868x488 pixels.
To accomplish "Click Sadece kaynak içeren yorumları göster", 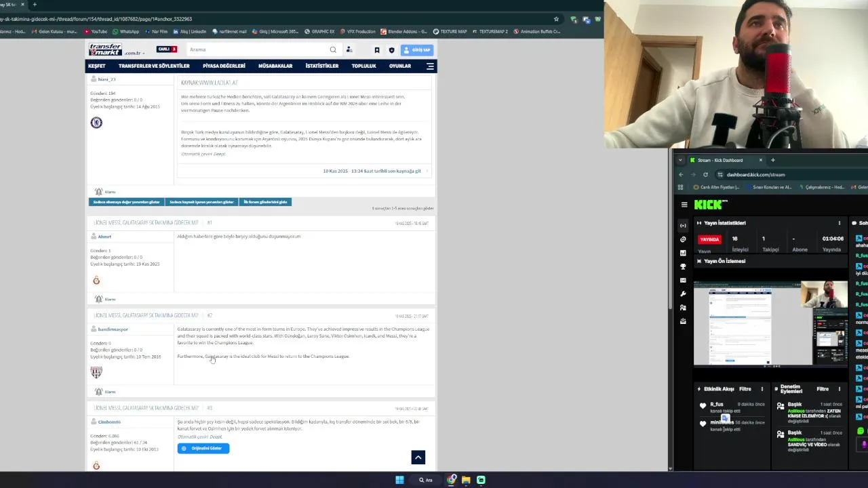I will click(x=201, y=202).
